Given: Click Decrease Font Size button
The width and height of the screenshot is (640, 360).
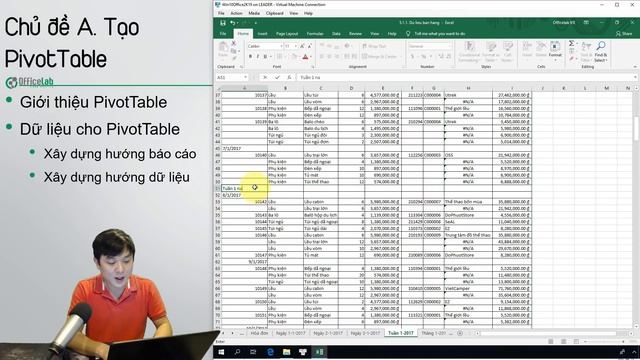Looking at the screenshot, I should pyautogui.click(x=310, y=46).
